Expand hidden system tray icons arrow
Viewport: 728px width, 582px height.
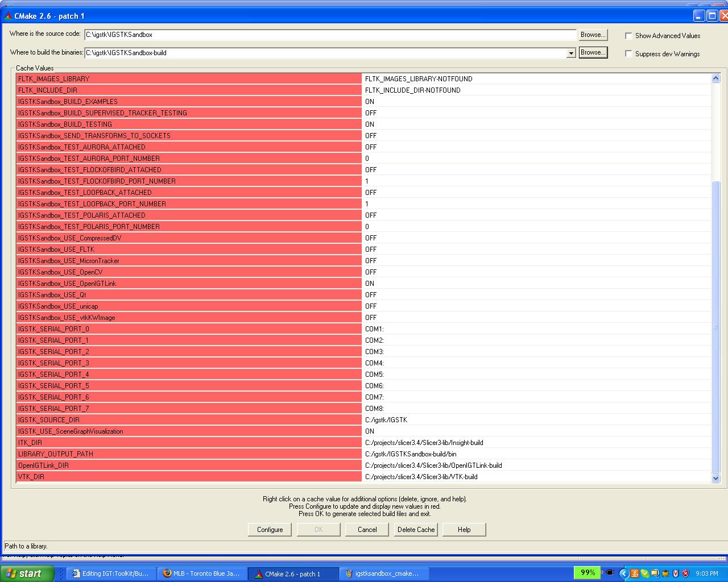click(x=623, y=573)
